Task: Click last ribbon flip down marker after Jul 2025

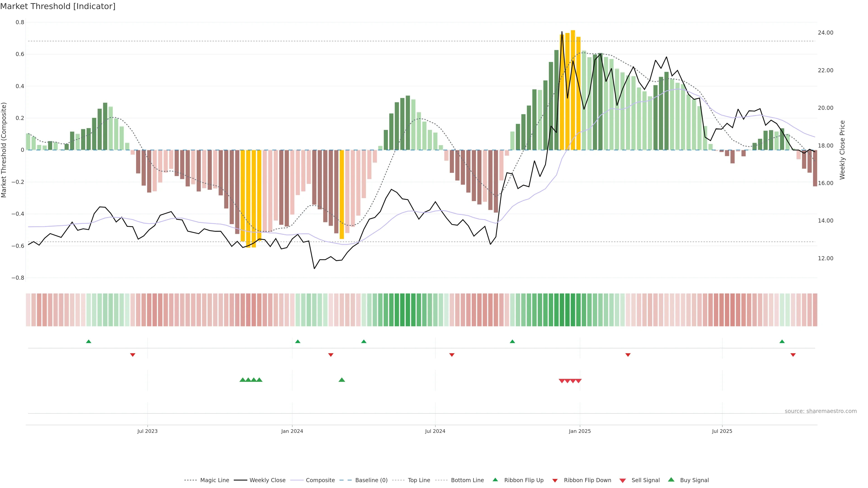Action: coord(793,355)
